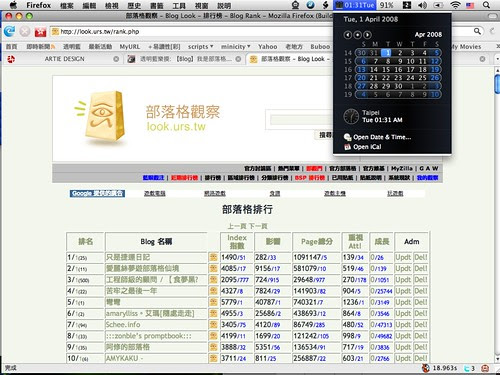This screenshot has height=375, width=500.
Task: Click the 01:31 Tue clock menu item
Action: [x=355, y=5]
